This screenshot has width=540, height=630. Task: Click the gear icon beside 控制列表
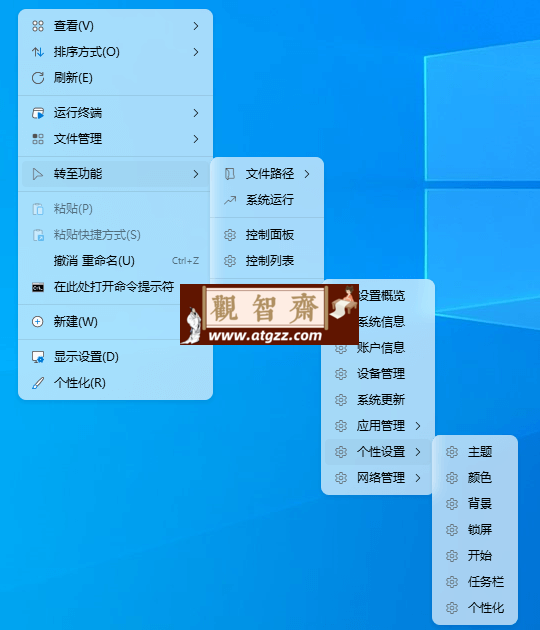pyautogui.click(x=230, y=261)
